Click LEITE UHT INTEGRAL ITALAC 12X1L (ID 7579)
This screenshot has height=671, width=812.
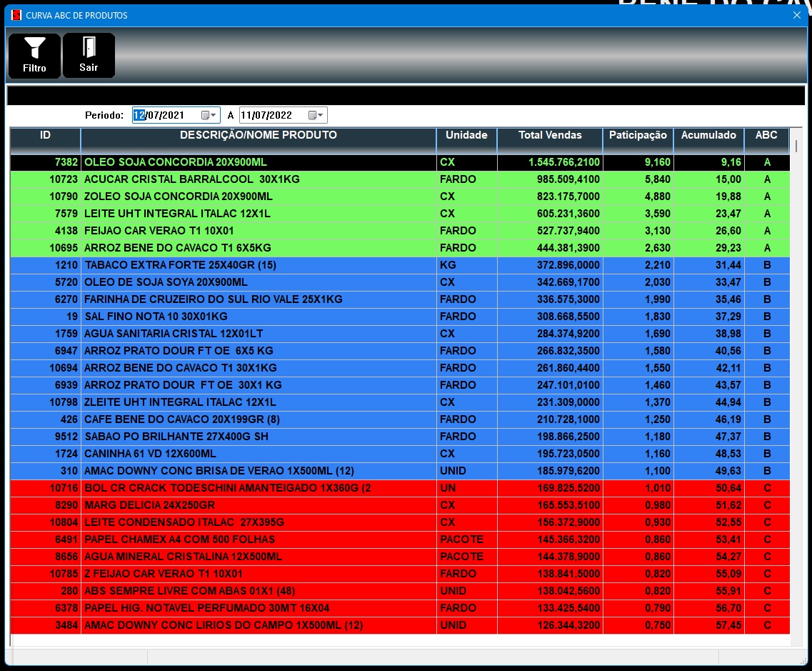tap(400, 214)
